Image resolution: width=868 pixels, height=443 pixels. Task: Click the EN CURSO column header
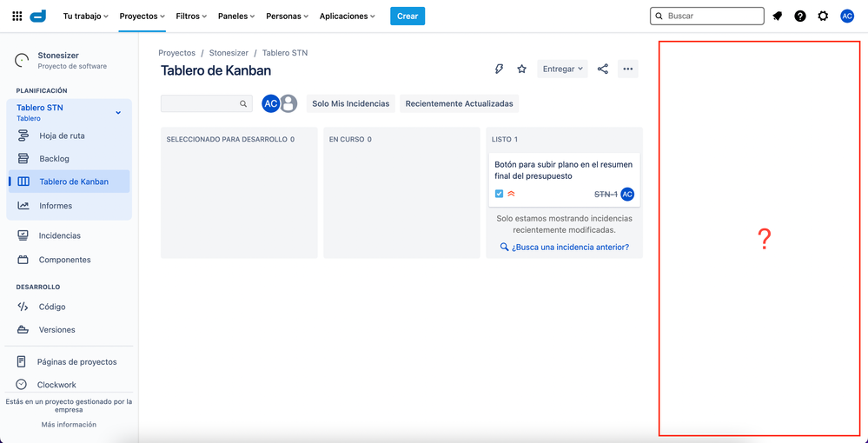pos(350,140)
